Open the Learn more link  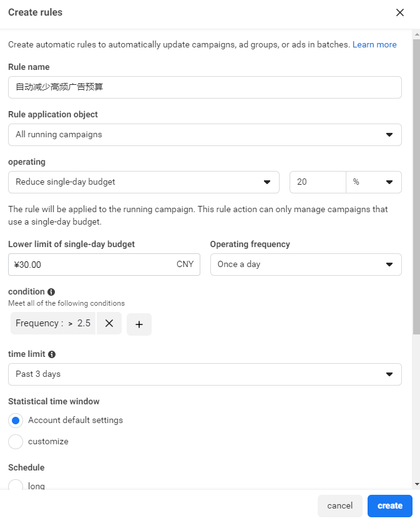click(x=374, y=45)
